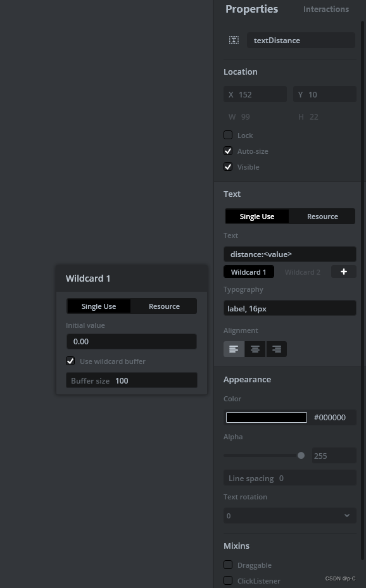Viewport: 366px width, 588px height.
Task: Enable the Lock checkbox
Action: click(228, 135)
